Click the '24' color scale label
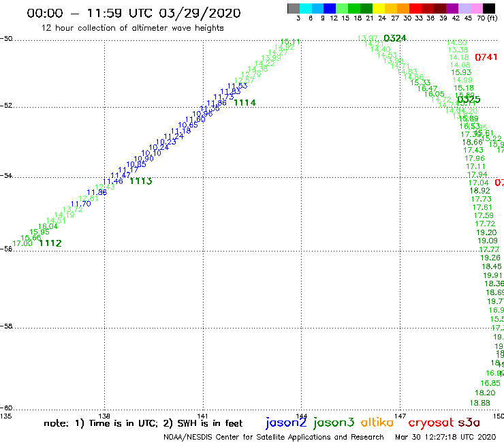504x443 pixels. click(382, 18)
